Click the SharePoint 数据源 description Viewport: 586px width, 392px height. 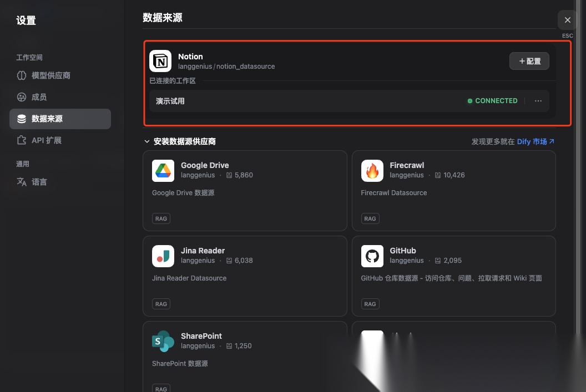pyautogui.click(x=180, y=364)
